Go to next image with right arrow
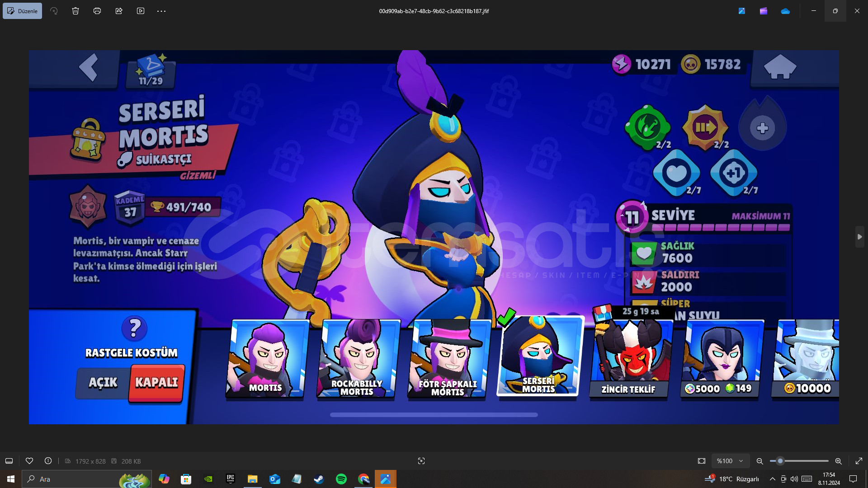This screenshot has height=488, width=868. pyautogui.click(x=859, y=237)
